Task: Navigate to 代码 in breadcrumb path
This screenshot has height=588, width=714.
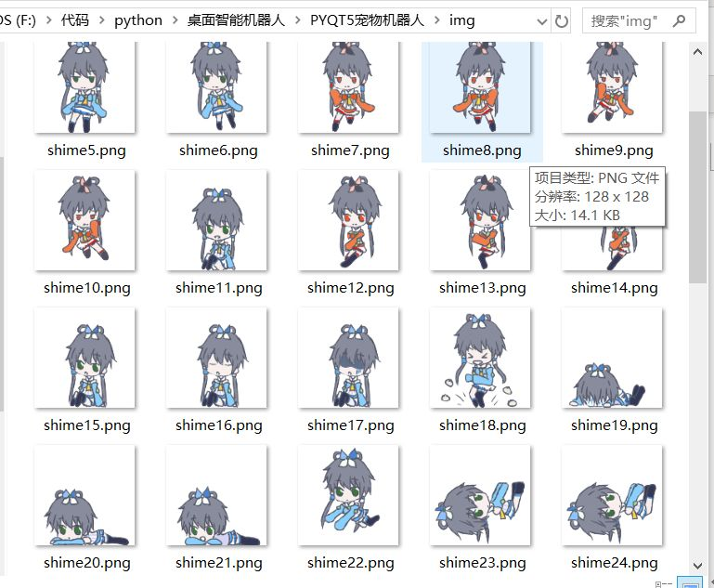Action: (75, 20)
